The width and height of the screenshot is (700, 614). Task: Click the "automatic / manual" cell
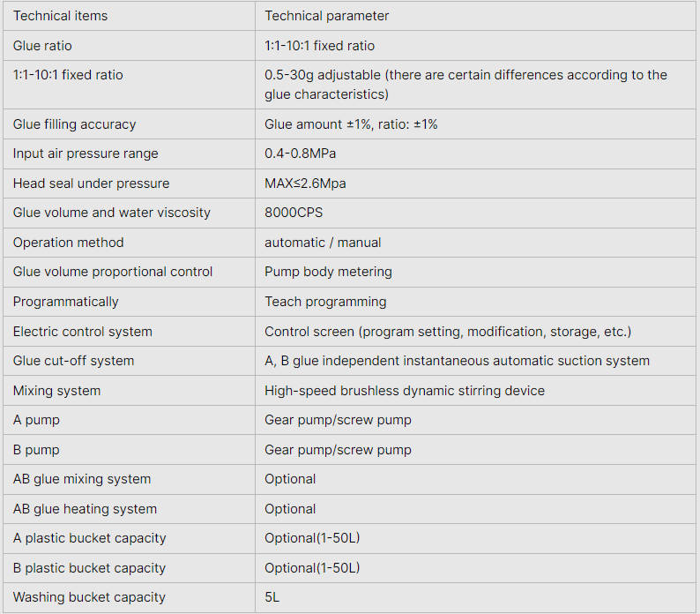(x=323, y=243)
